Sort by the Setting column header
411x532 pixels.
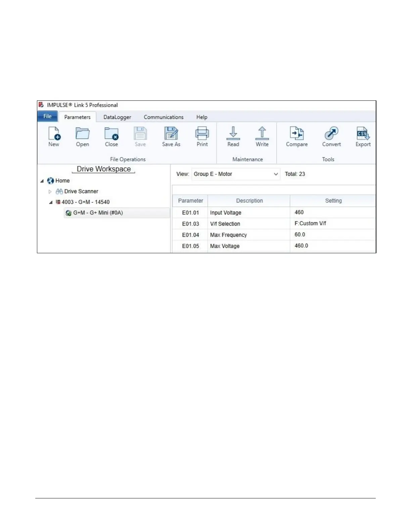coord(333,201)
